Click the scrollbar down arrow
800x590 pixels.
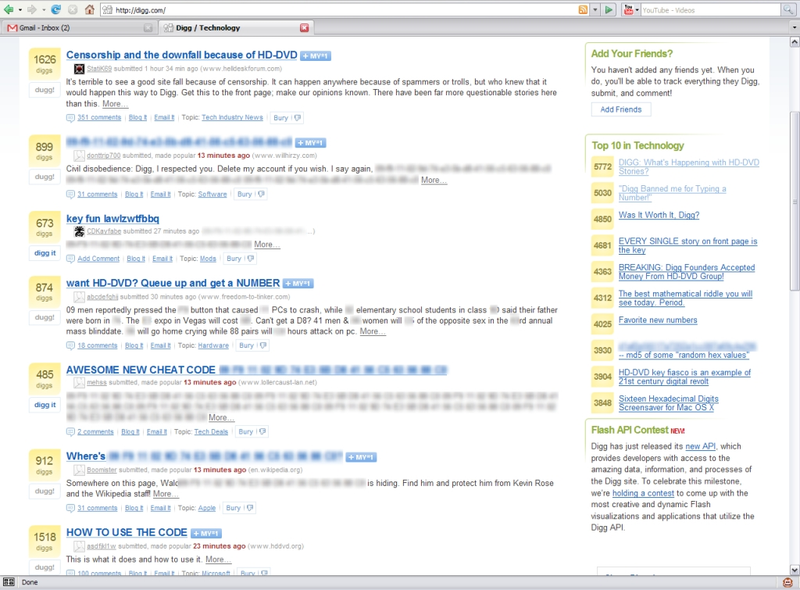[x=794, y=570]
